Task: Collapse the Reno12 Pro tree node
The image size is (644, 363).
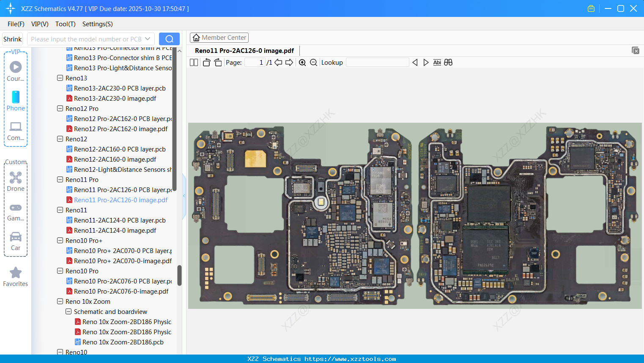Action: click(x=60, y=108)
